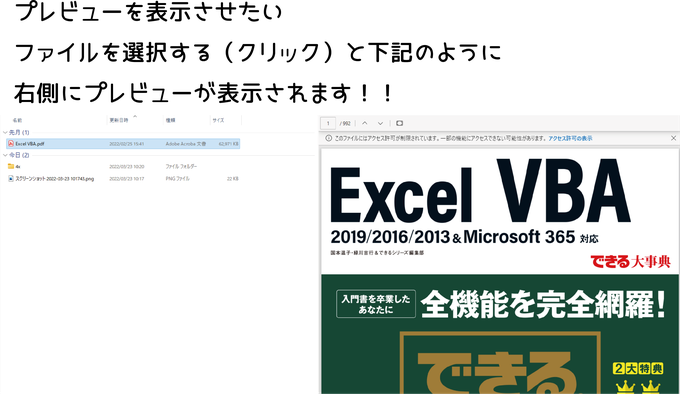
Task: Sort by the 名前 column header
Action: pyautogui.click(x=17, y=120)
